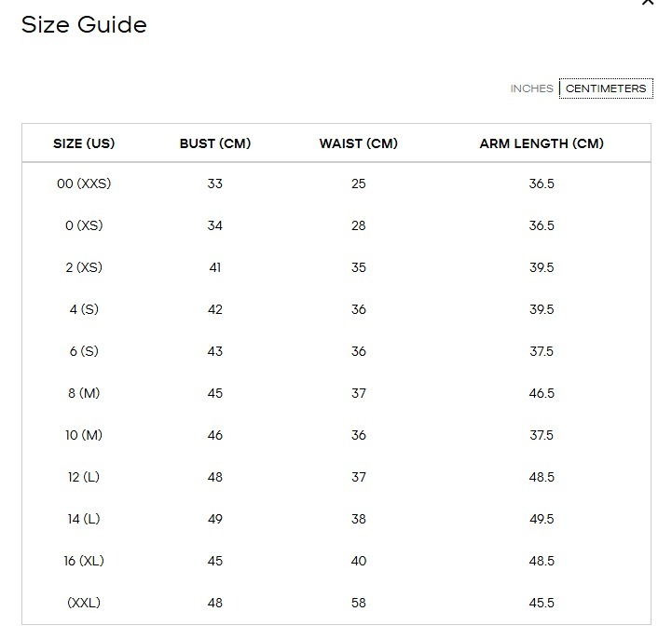Click the waist value 58 cell
The image size is (672, 639).
[x=359, y=603]
